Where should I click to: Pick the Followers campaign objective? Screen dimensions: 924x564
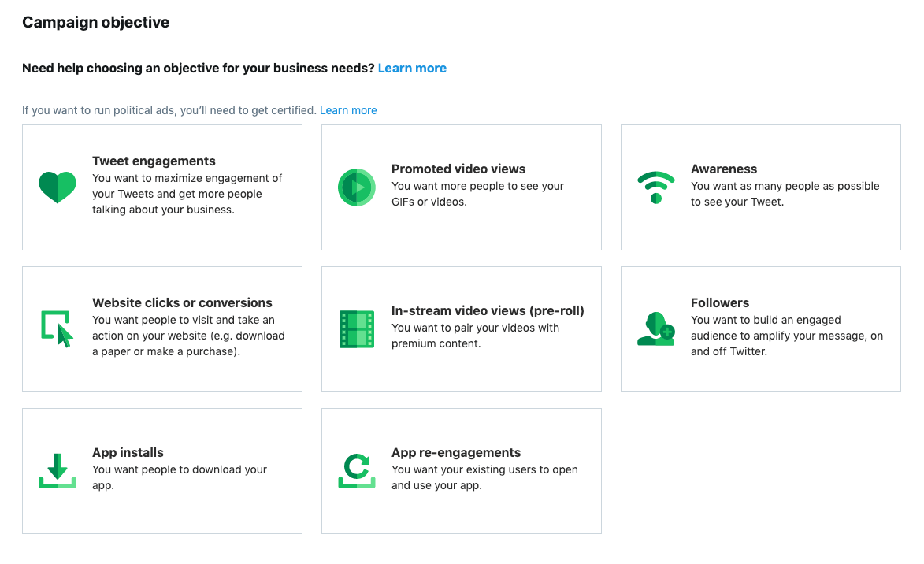760,328
